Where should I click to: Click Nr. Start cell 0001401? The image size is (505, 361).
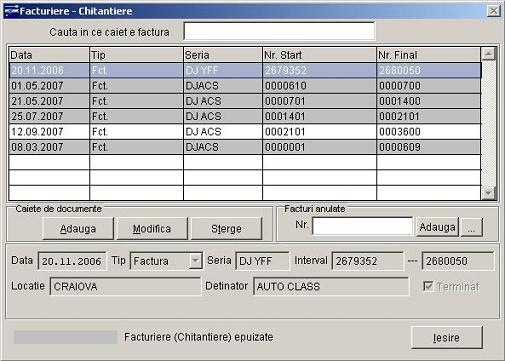point(319,116)
